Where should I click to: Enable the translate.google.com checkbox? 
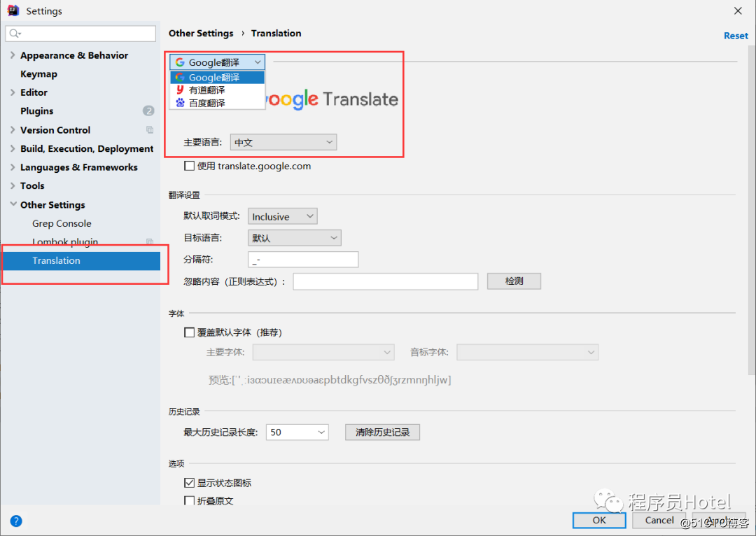[190, 167]
